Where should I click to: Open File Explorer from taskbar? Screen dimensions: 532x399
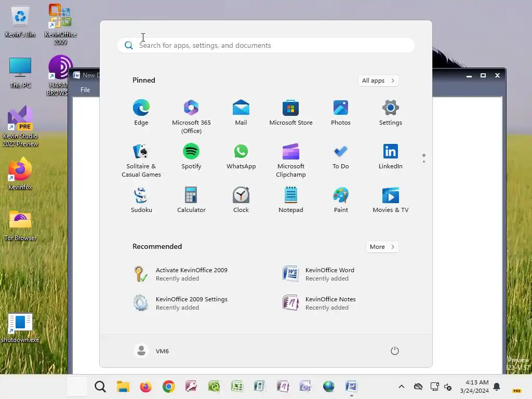tap(123, 387)
